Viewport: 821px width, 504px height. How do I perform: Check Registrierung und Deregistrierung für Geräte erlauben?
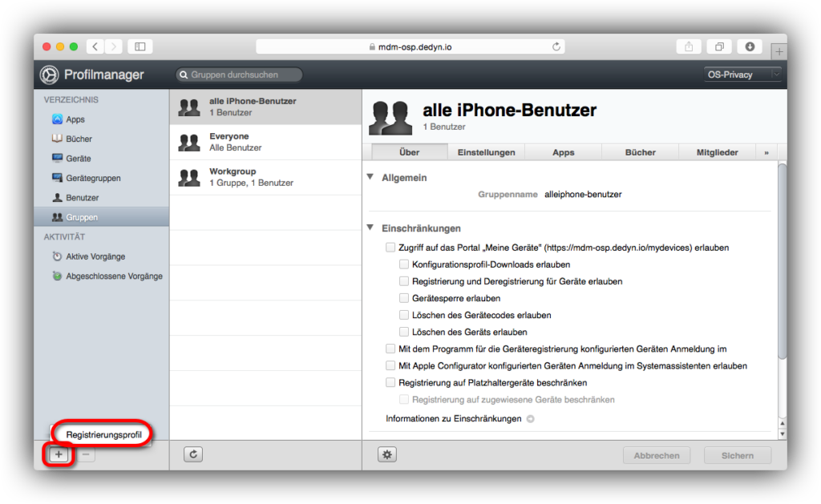click(x=404, y=281)
